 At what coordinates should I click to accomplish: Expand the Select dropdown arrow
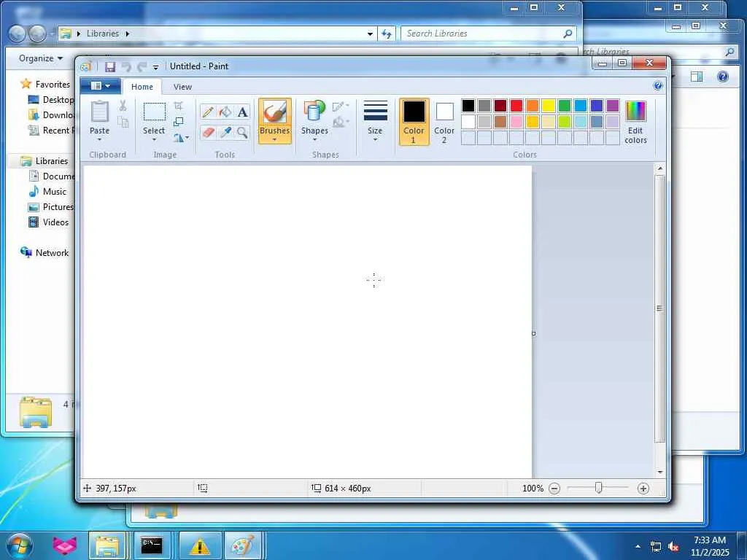(154, 139)
